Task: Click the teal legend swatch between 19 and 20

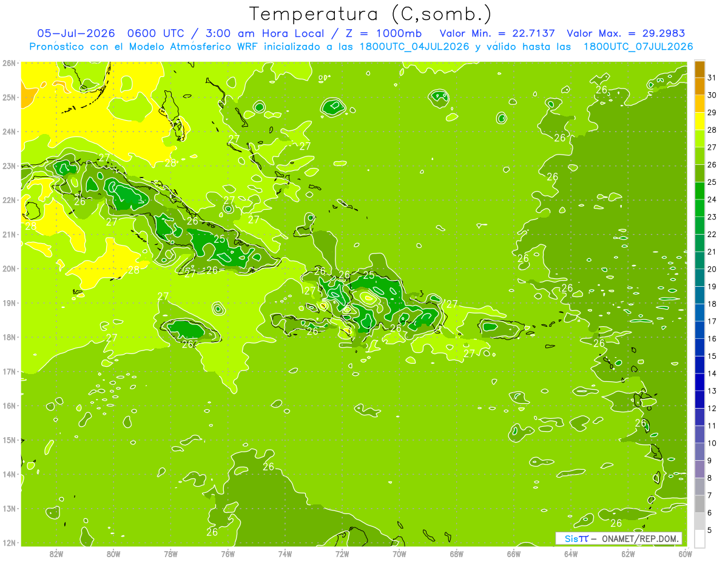Action: point(699,278)
